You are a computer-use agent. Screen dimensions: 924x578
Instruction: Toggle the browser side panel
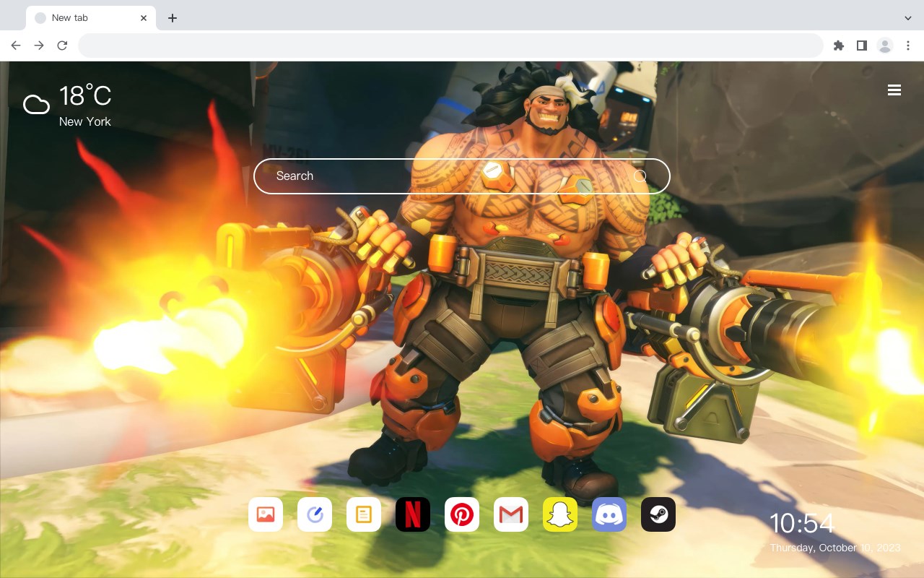[x=862, y=46]
